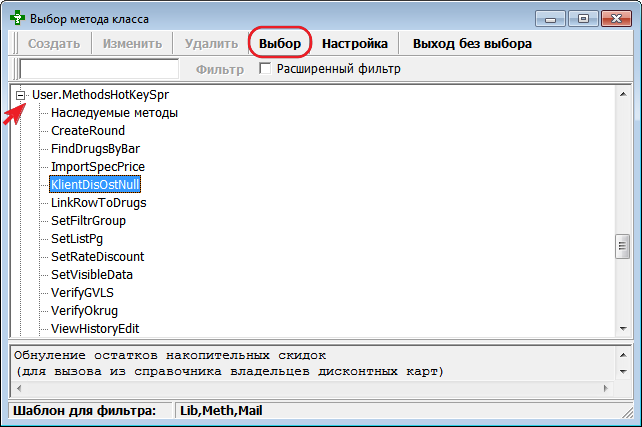Select the Наследуемые методы tree item
Image resolution: width=642 pixels, height=427 pixels.
pyautogui.click(x=114, y=113)
